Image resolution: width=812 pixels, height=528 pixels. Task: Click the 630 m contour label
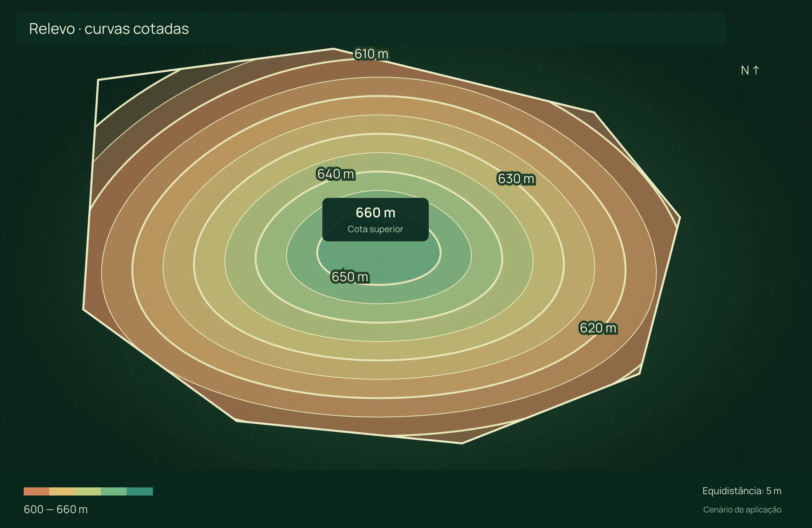tap(516, 179)
